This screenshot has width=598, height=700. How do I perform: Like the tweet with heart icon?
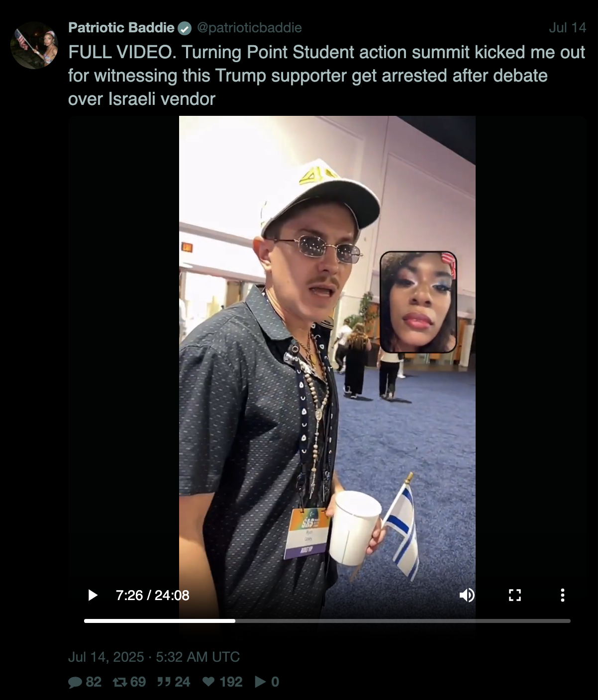[208, 682]
